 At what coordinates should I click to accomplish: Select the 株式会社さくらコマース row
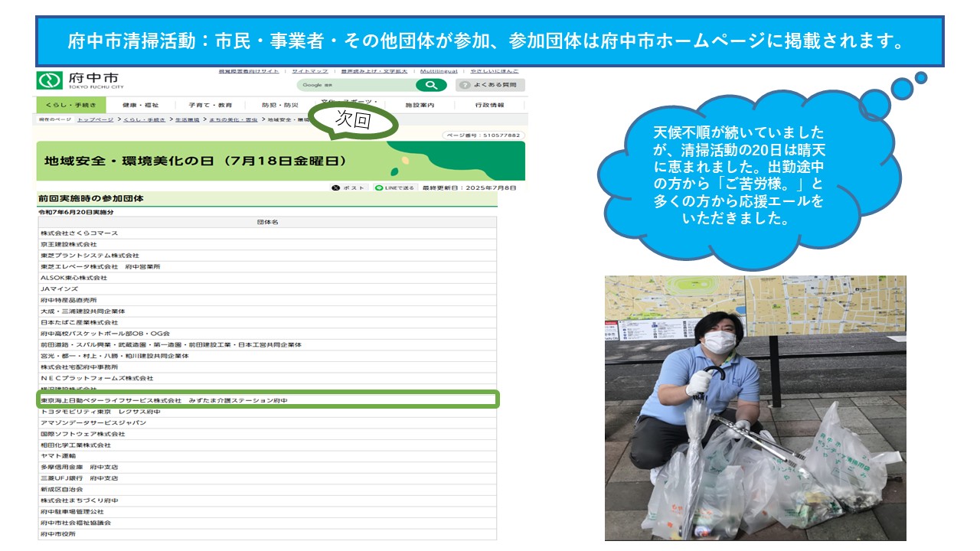pyautogui.click(x=268, y=233)
